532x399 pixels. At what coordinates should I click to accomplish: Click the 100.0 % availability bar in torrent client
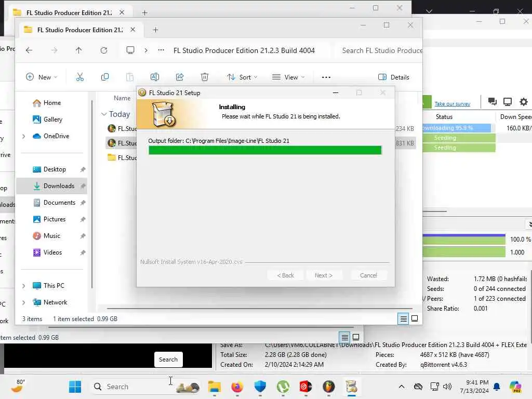coord(464,239)
